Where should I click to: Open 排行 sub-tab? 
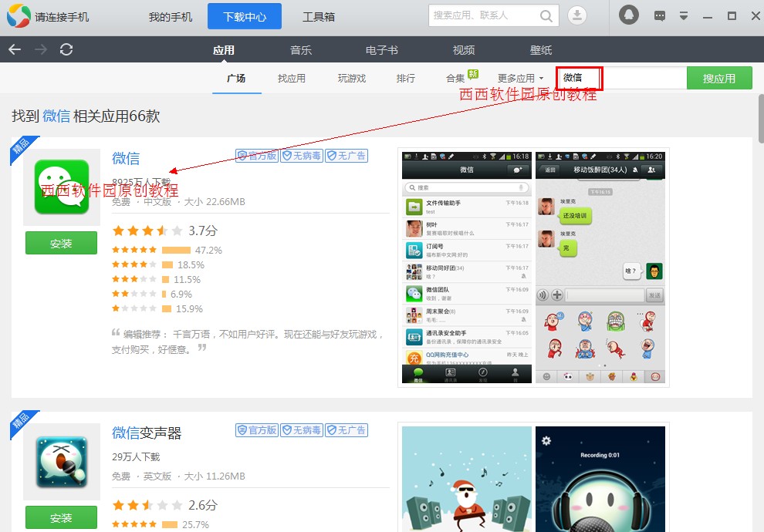point(405,79)
